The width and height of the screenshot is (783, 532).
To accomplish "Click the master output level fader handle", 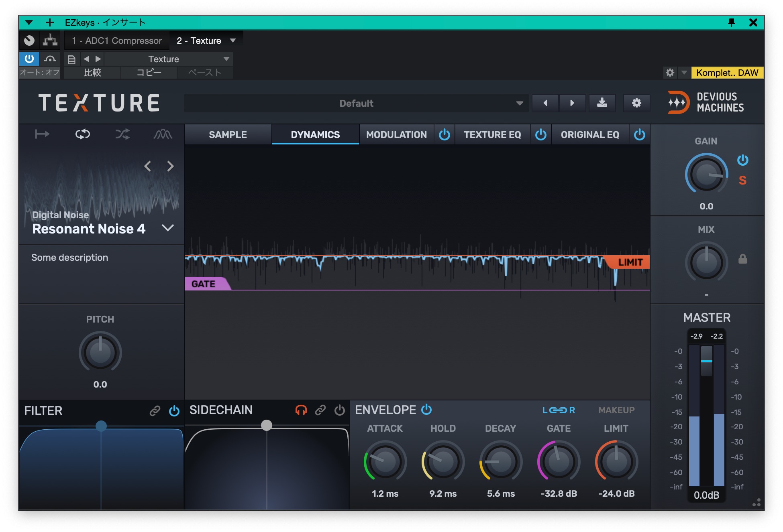I will click(x=706, y=361).
